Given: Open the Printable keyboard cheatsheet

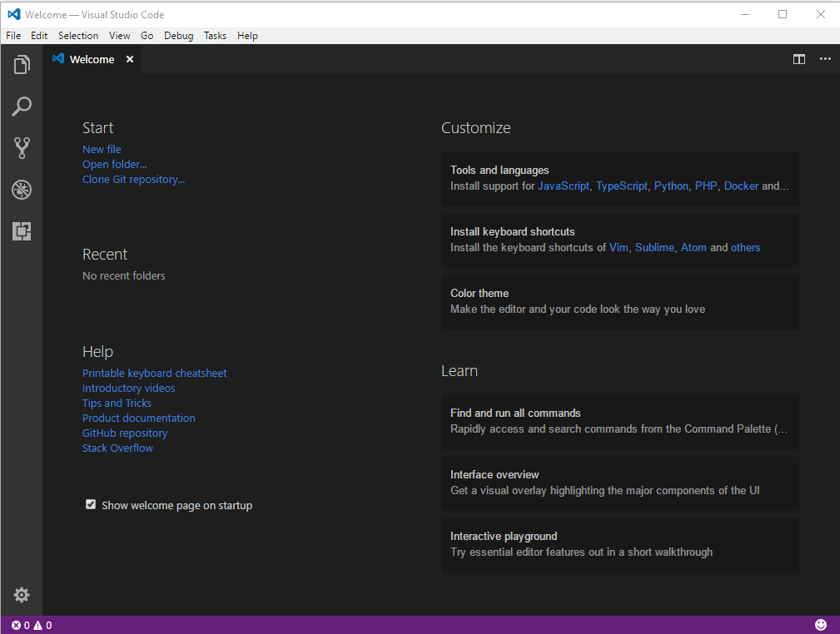Looking at the screenshot, I should pyautogui.click(x=154, y=373).
